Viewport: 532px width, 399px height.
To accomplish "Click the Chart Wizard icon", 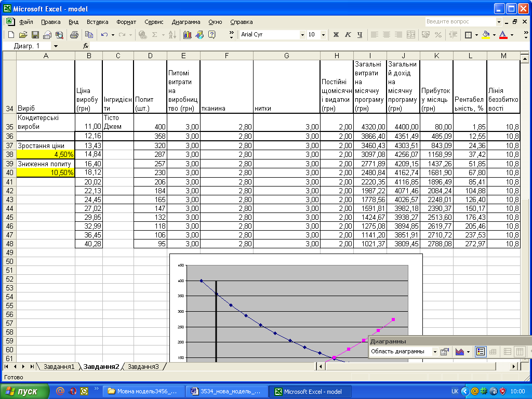I will (187, 35).
